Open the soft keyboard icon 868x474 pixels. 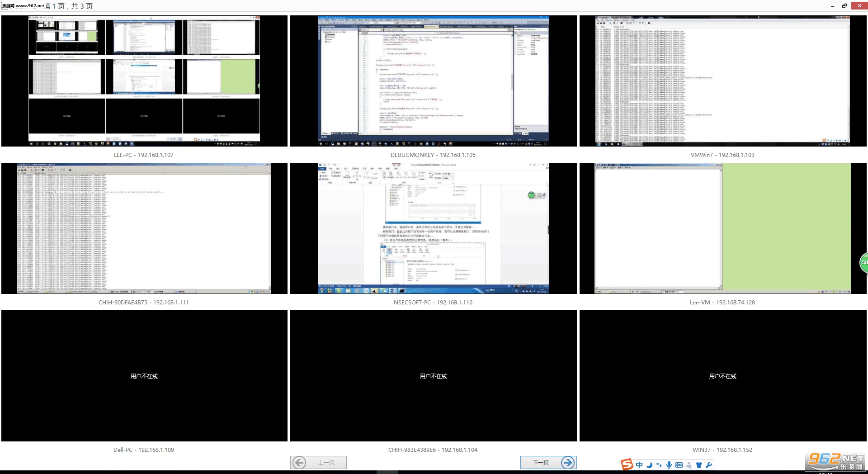tap(679, 465)
